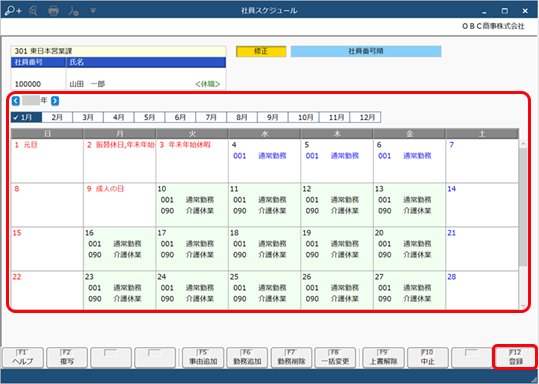
Task: Select calendar day 10 cell
Action: [192, 205]
